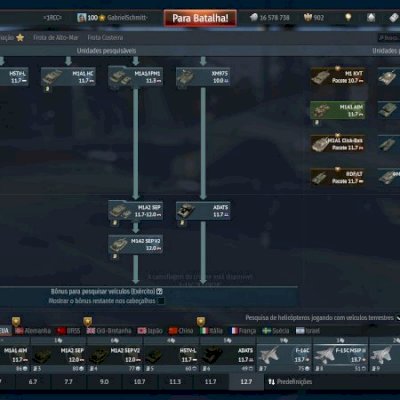Select HSTV-L in the research tree
400x400 pixels.
coord(14,77)
